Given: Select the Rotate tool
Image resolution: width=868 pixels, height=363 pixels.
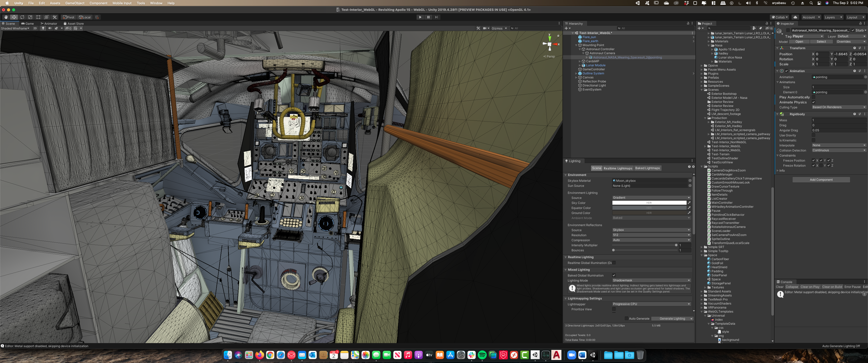Looking at the screenshot, I should (x=22, y=17).
